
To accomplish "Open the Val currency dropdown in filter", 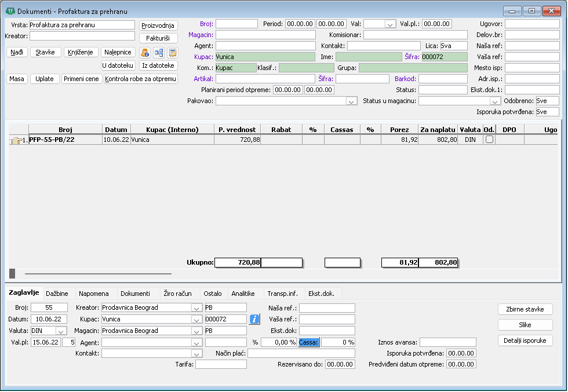I will click(x=389, y=24).
